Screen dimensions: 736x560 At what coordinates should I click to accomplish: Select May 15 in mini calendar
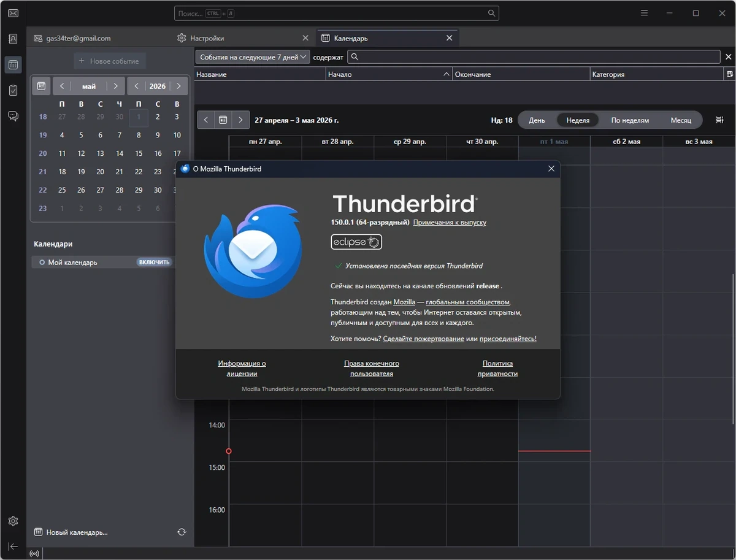[139, 153]
